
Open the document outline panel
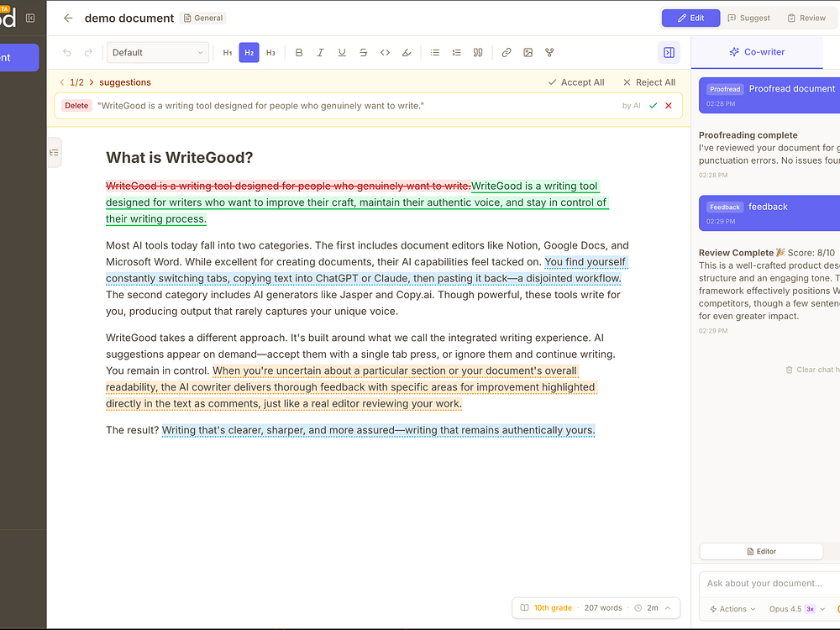54,153
